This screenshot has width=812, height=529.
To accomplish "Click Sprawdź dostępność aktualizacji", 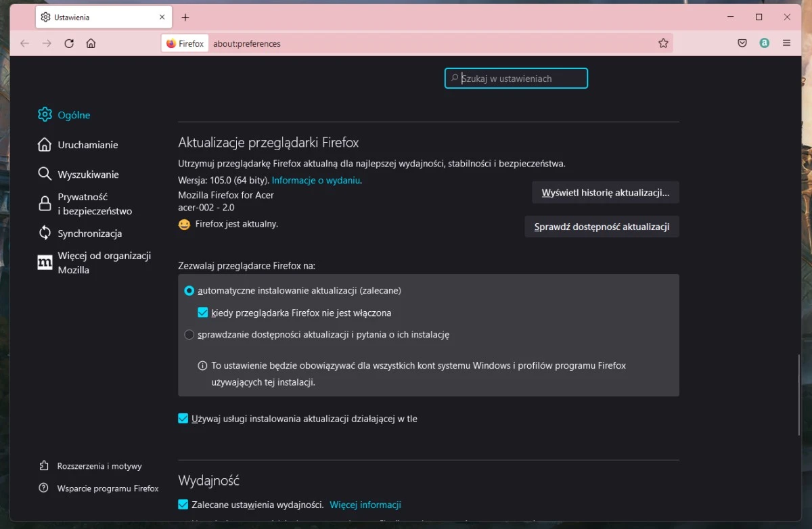I will coord(601,227).
